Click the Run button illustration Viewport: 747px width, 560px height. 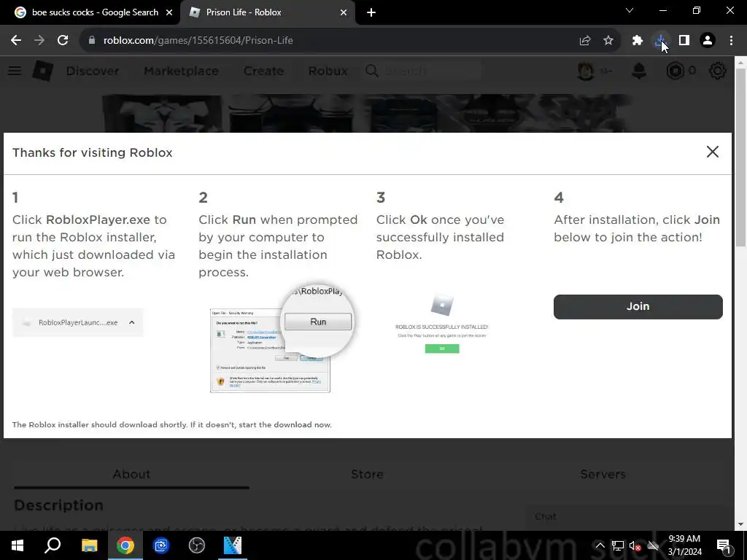318,322
